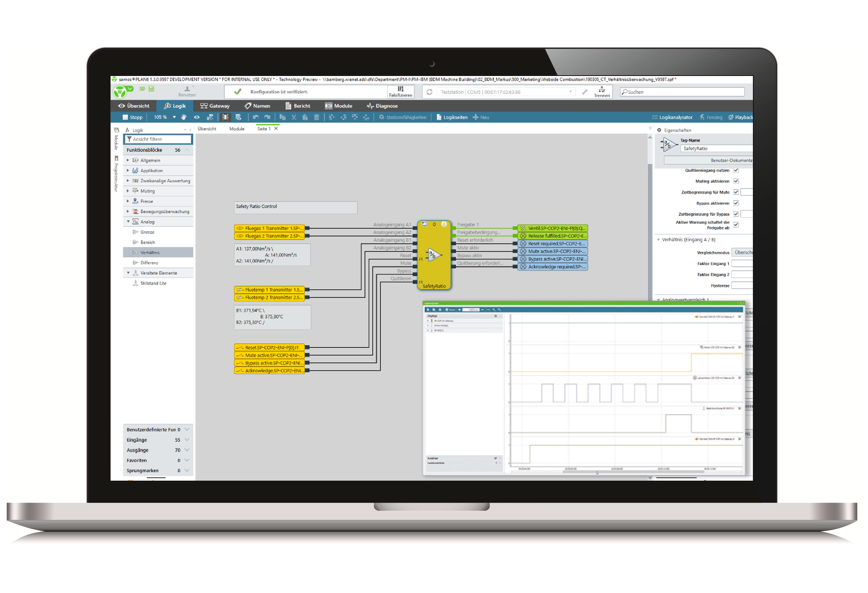Open the 105 % zoom dropdown

pos(174,117)
